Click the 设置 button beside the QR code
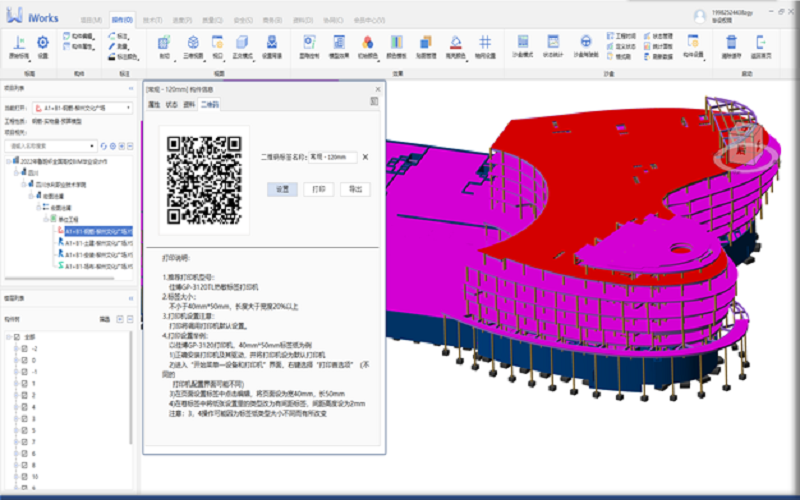 [283, 189]
